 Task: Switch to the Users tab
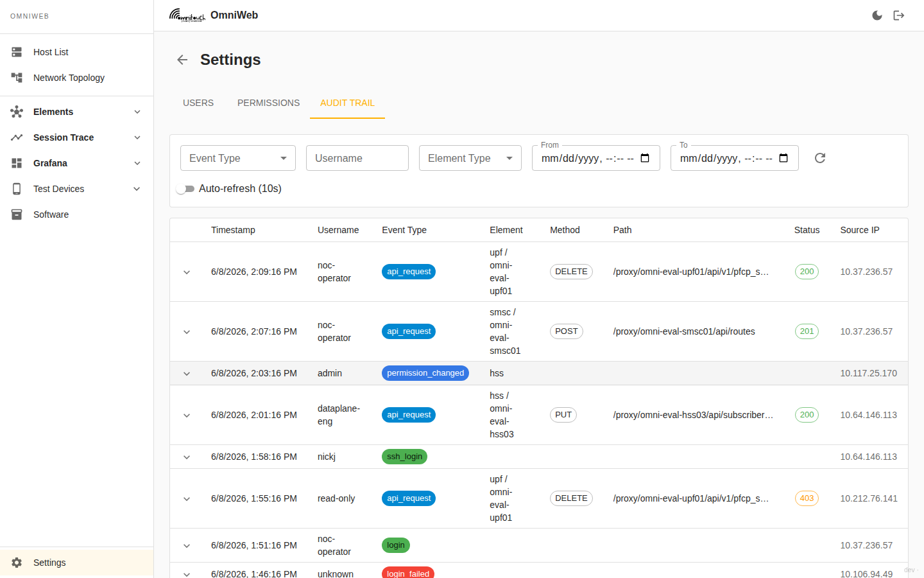pyautogui.click(x=198, y=103)
